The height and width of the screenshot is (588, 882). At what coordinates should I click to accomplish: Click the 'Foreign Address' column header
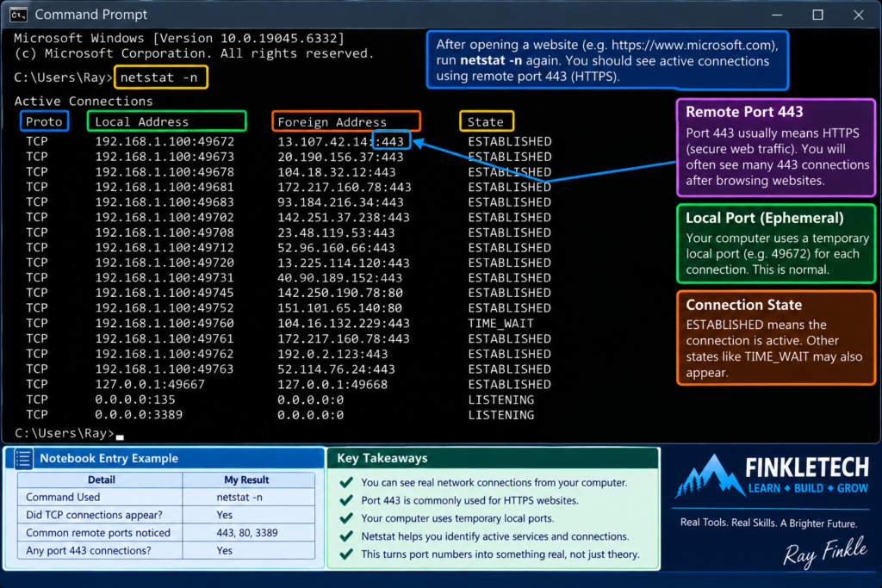point(346,121)
